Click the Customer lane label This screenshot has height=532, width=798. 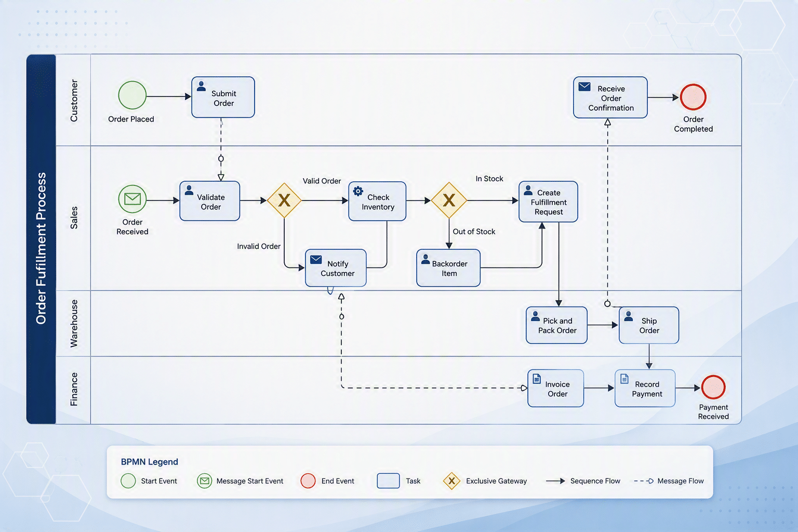tap(74, 101)
